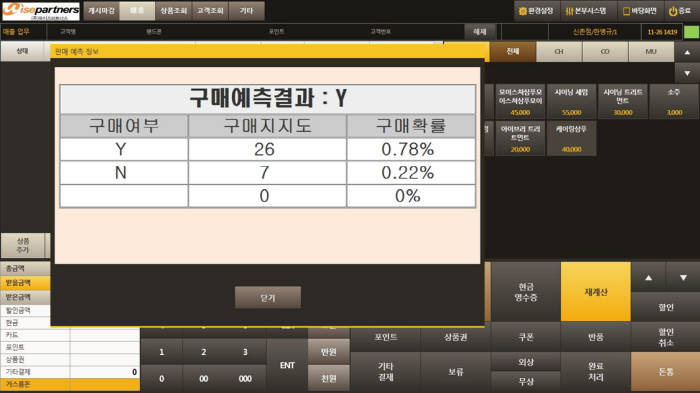Go to 바탕화면 desktop button
Viewport: 700px width, 393px height.
coord(639,11)
